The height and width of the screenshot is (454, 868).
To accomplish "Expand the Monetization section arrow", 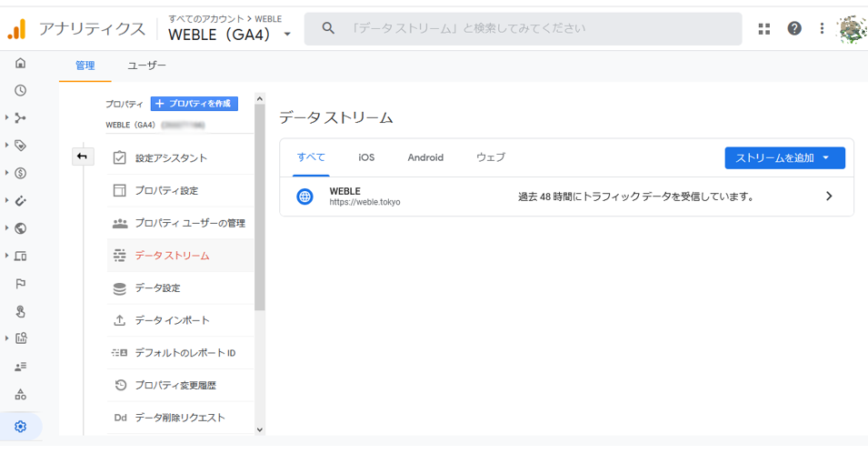I will pos(6,173).
